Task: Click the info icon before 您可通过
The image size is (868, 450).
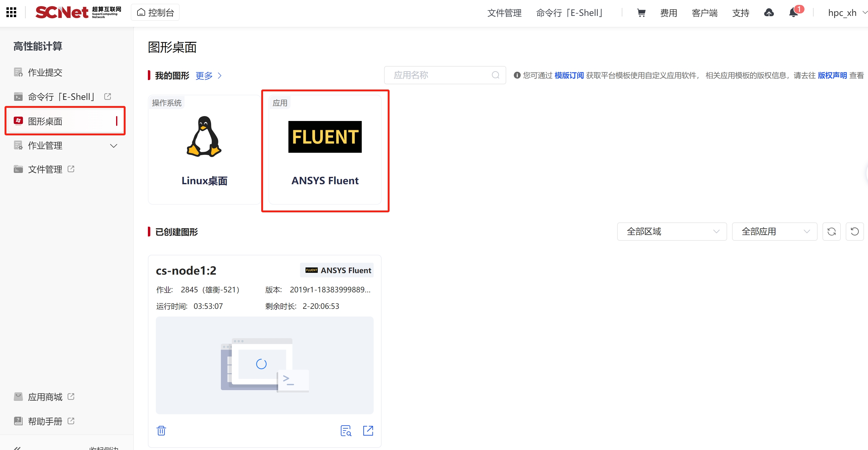Action: coord(517,75)
